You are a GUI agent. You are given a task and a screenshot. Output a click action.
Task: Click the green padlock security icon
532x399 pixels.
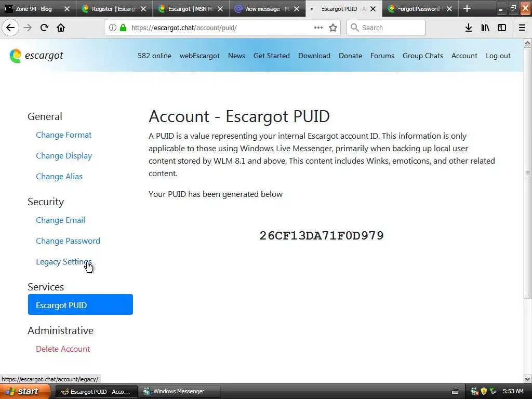click(123, 28)
